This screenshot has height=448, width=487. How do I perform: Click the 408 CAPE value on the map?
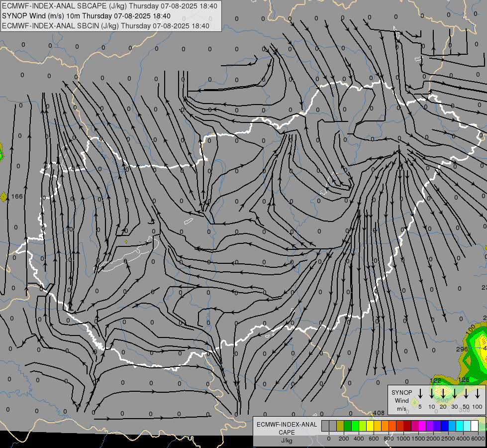(379, 413)
